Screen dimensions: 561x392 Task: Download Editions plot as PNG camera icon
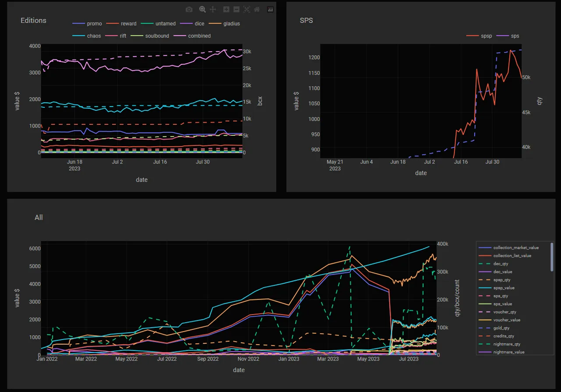point(189,9)
